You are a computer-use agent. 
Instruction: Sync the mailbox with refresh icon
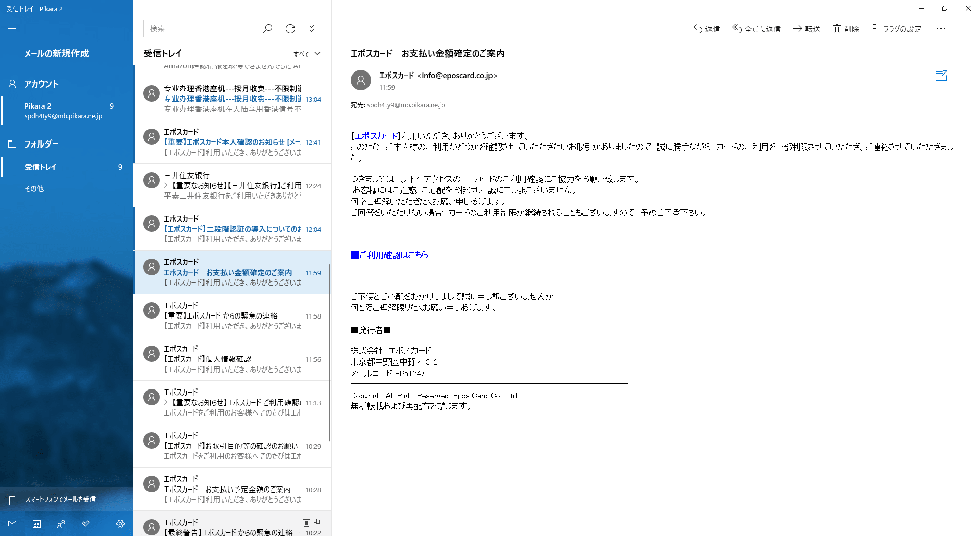point(290,29)
